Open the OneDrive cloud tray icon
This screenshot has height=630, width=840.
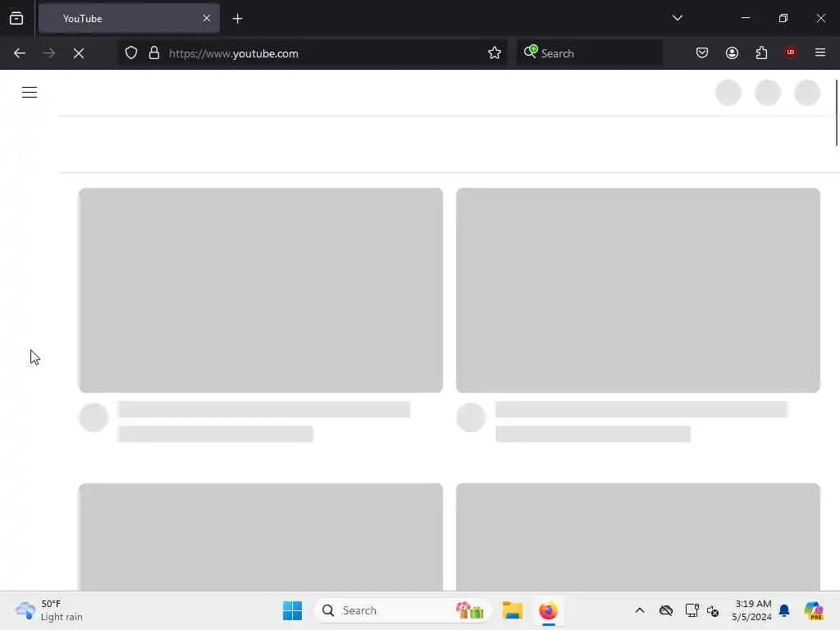pyautogui.click(x=666, y=610)
